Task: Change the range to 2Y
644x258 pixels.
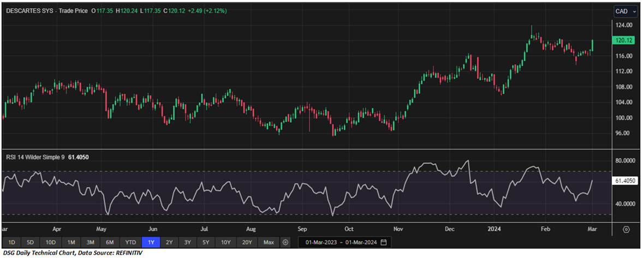Action: (169, 242)
